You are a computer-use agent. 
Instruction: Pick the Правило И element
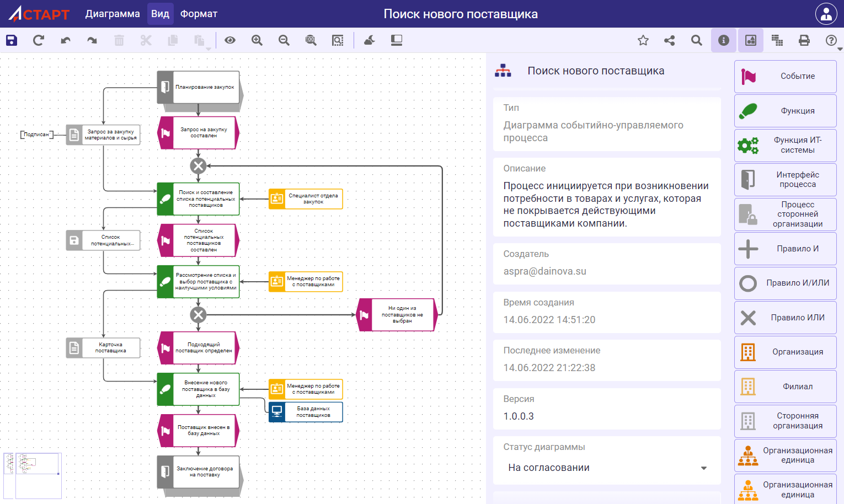[786, 249]
